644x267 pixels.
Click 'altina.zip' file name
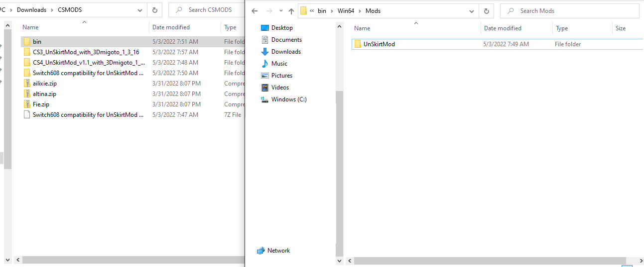(x=44, y=94)
